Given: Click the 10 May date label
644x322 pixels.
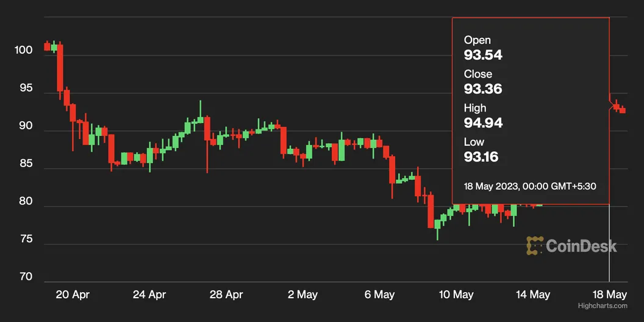Looking at the screenshot, I should [x=456, y=295].
